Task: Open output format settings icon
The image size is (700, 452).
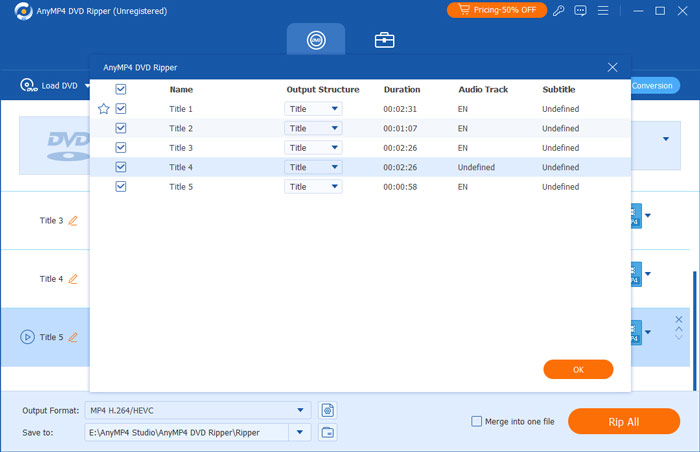Action: point(328,410)
